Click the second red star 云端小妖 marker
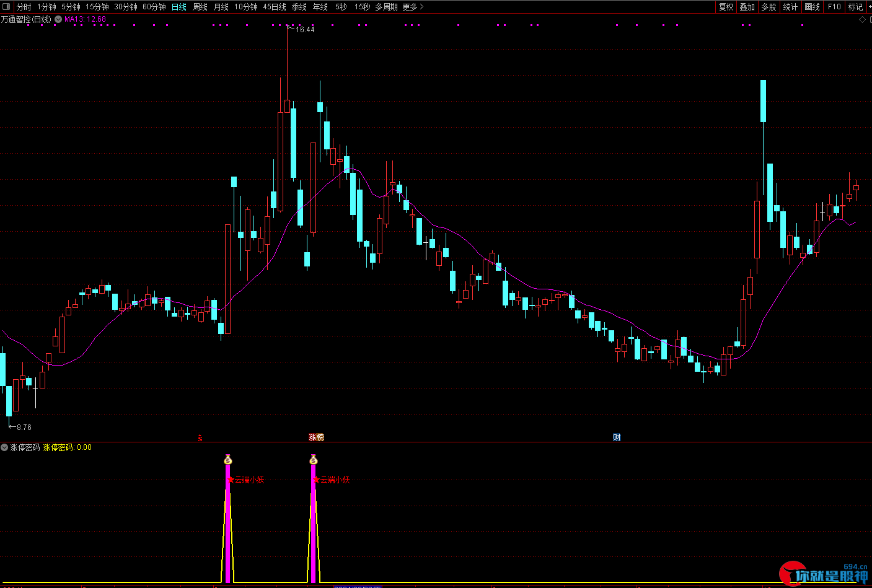Screen dimensions: 872x588 click(x=332, y=480)
